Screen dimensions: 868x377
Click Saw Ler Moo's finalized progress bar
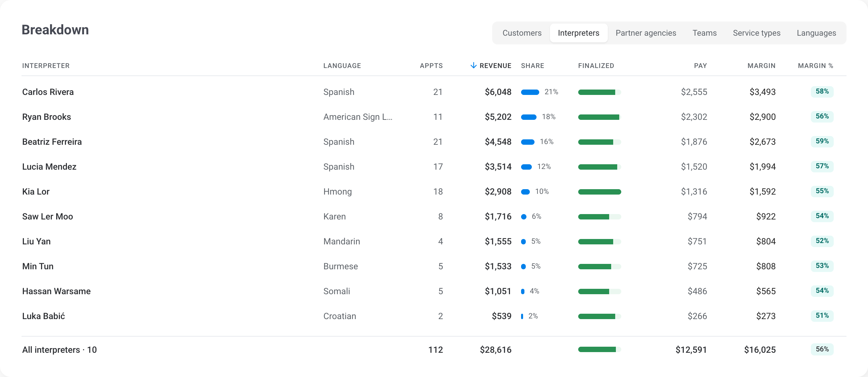coord(599,217)
